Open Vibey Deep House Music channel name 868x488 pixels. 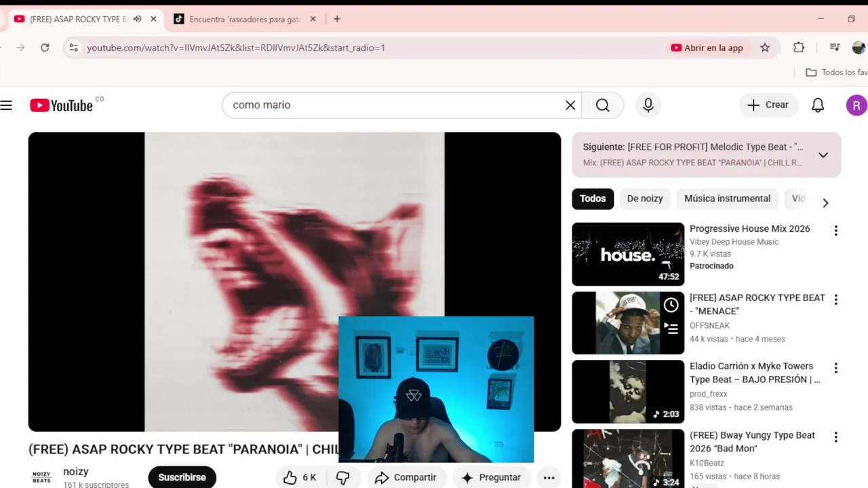734,242
